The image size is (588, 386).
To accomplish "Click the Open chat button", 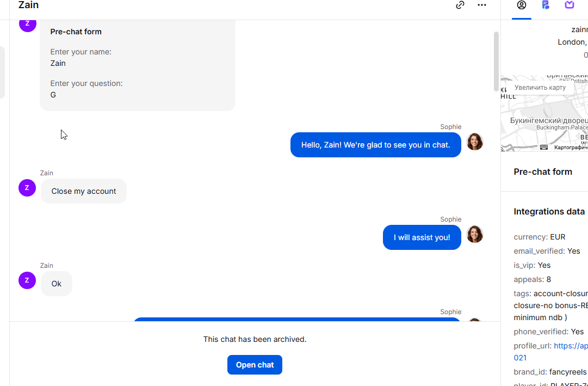I will [255, 365].
